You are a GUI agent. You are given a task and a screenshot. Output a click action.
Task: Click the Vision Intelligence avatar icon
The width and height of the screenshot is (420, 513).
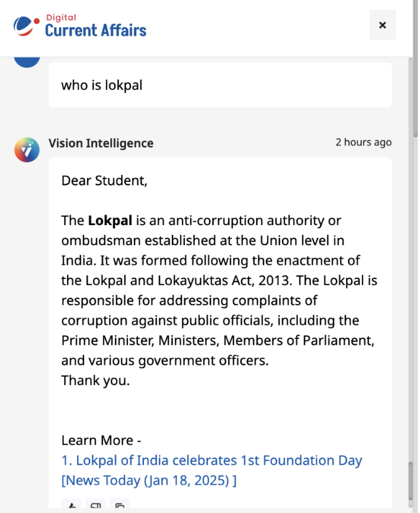point(27,149)
